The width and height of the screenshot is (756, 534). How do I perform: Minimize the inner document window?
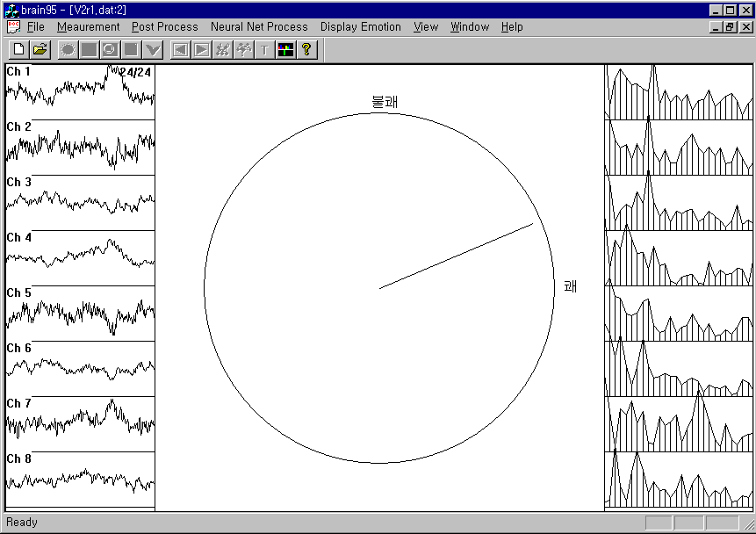716,27
